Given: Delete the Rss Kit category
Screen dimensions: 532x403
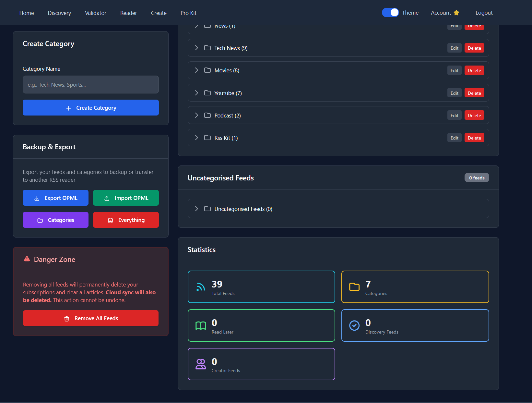Looking at the screenshot, I should click(x=474, y=138).
